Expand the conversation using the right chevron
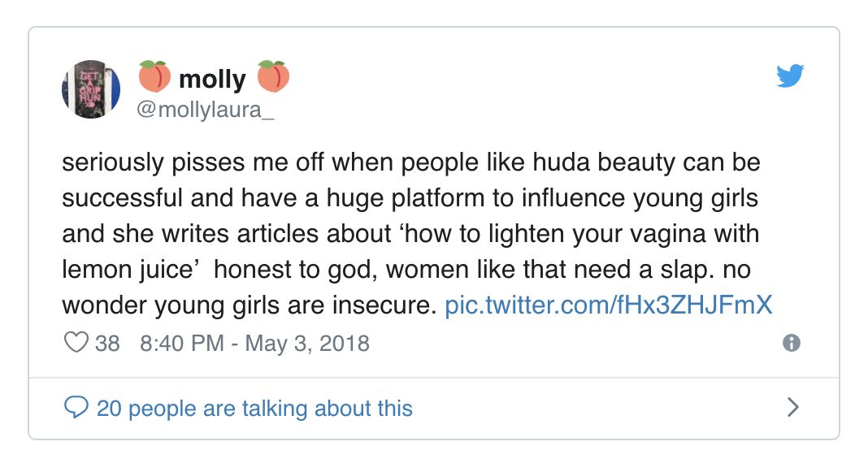The image size is (868, 463). pos(793,407)
